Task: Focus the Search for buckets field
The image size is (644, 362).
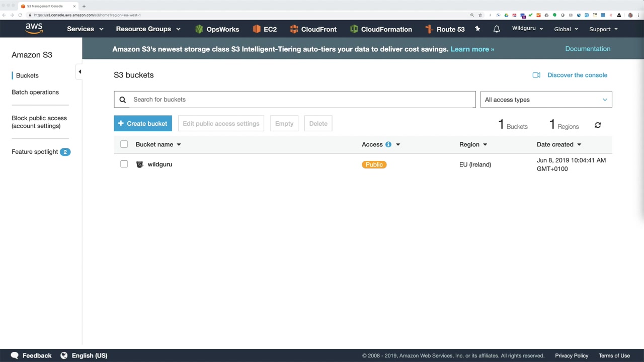Action: coord(294,100)
